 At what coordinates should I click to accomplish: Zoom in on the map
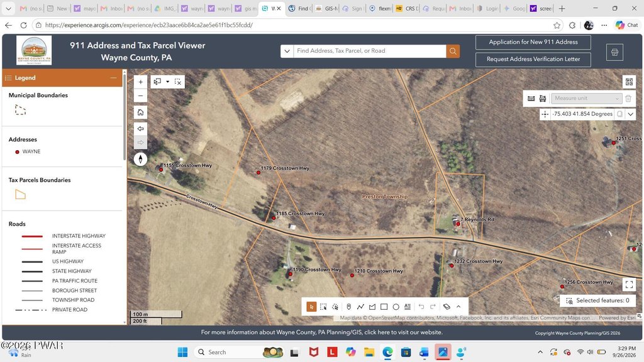(x=140, y=82)
